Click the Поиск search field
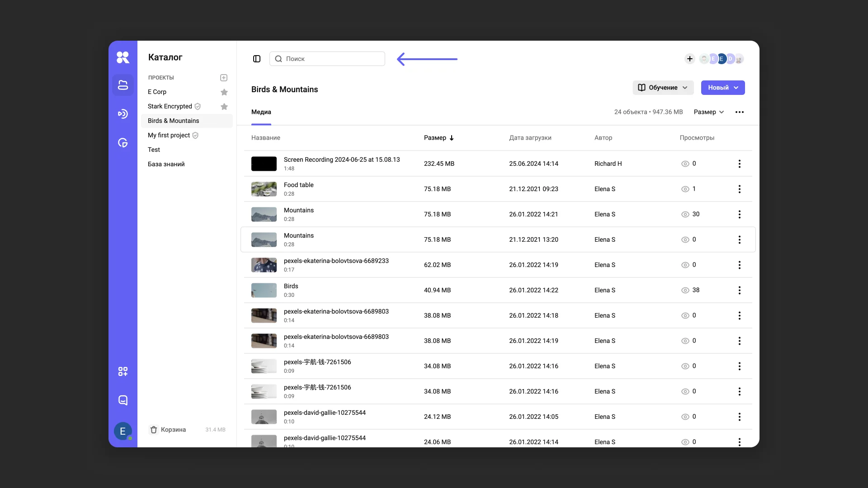This screenshot has width=868, height=488. (327, 59)
